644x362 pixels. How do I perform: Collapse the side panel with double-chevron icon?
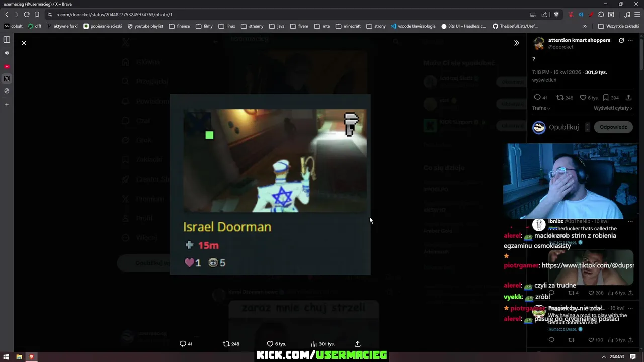coord(516,43)
